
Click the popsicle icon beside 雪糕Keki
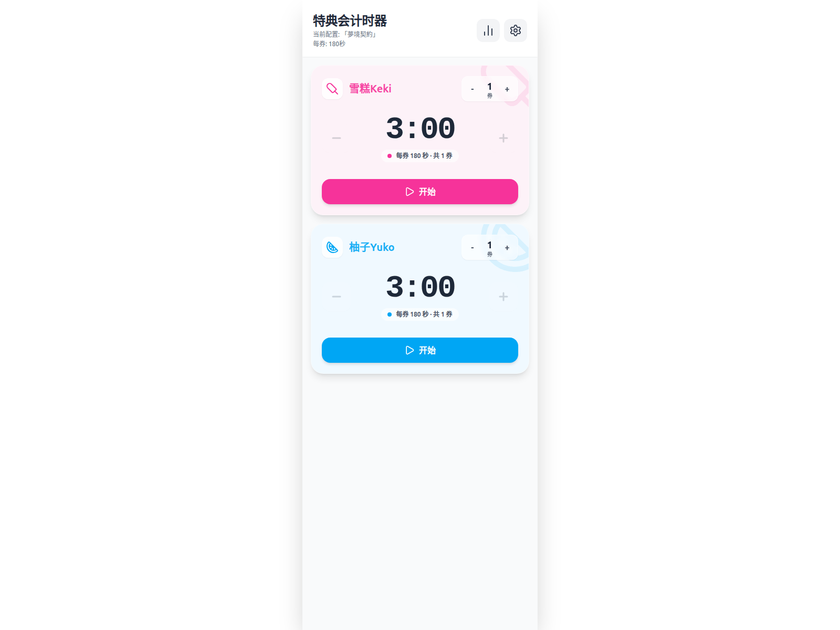pyautogui.click(x=332, y=89)
